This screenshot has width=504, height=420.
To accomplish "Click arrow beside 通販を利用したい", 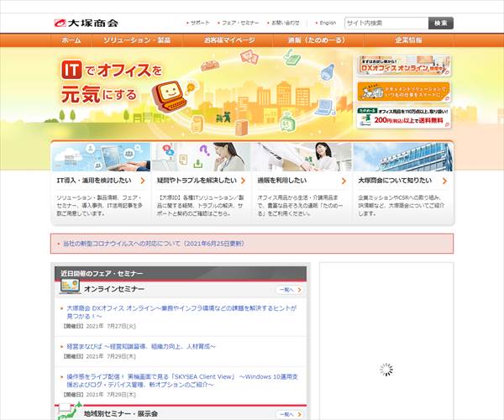I will click(x=344, y=181).
